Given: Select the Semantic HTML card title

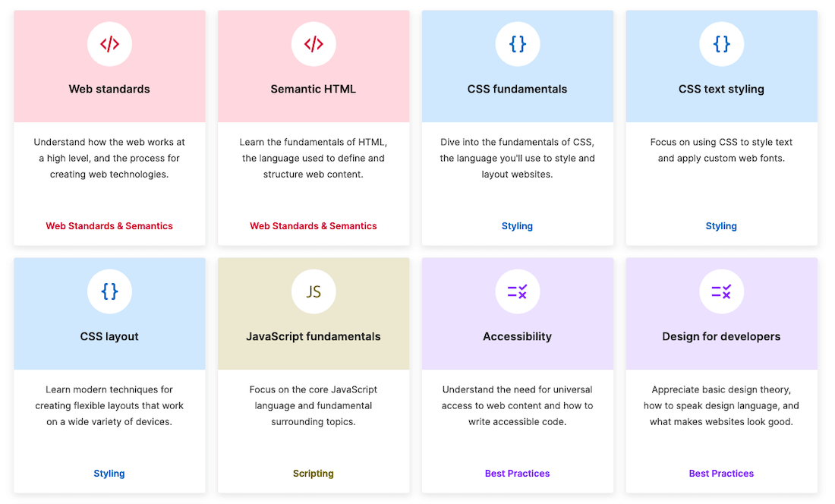Looking at the screenshot, I should tap(314, 89).
